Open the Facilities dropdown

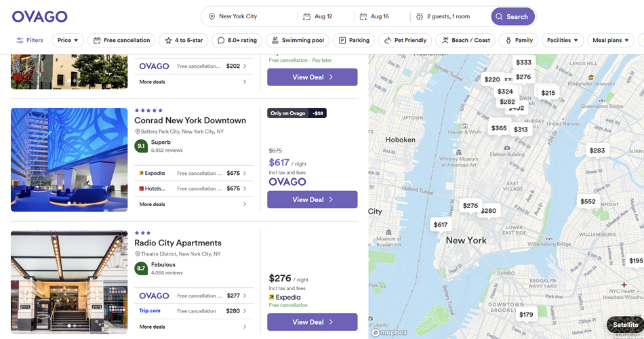pos(562,40)
